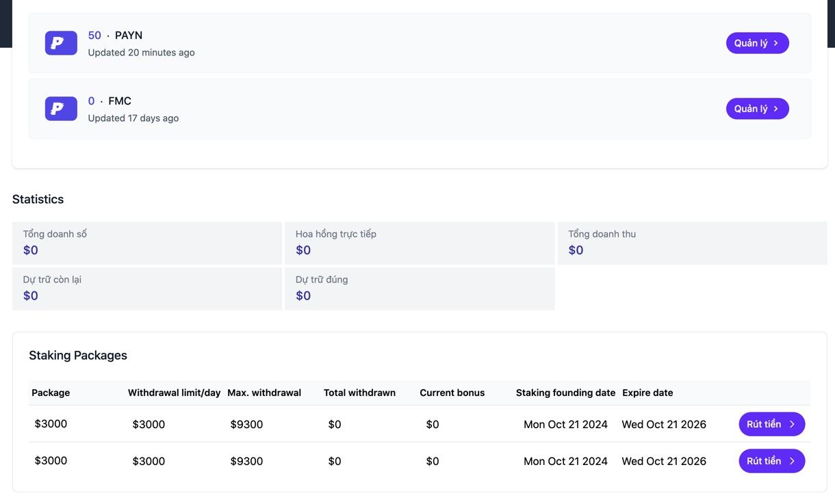Select the Dự trữ đúng statistic card
This screenshot has width=835, height=504.
(x=420, y=289)
